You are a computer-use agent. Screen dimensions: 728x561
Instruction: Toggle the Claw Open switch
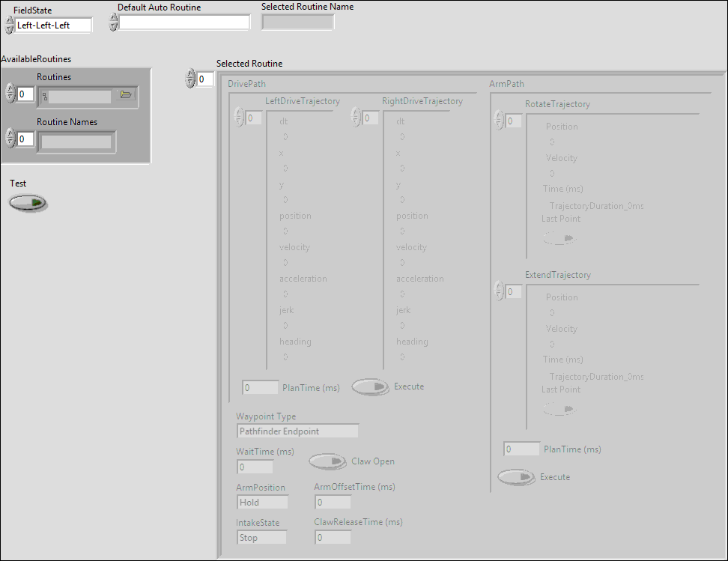pyautogui.click(x=327, y=461)
